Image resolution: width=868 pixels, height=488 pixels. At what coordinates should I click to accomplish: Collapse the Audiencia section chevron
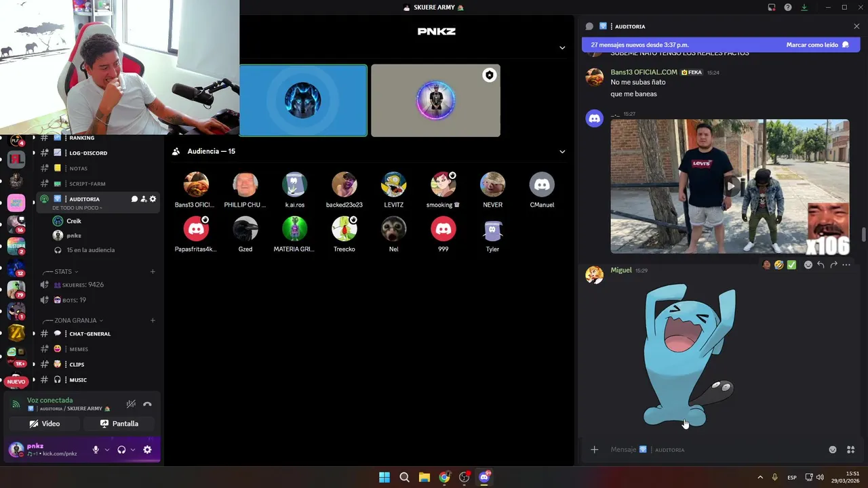(x=562, y=152)
